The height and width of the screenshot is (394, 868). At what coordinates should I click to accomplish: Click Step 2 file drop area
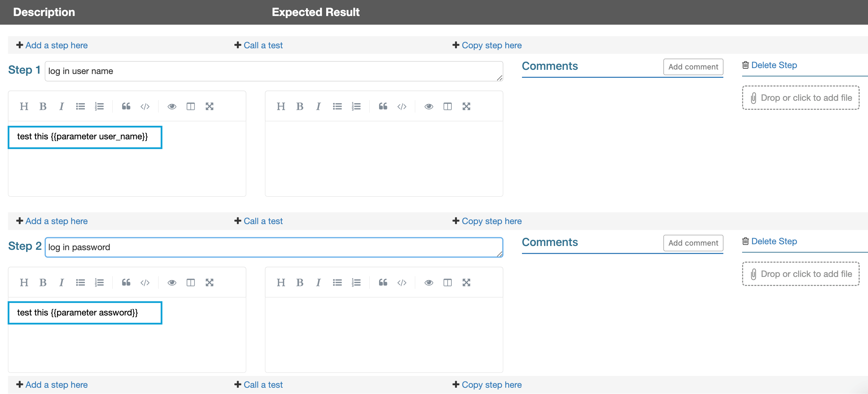tap(801, 274)
